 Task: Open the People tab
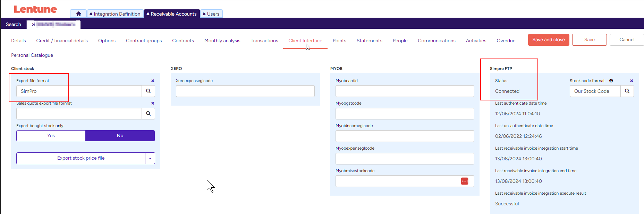400,41
